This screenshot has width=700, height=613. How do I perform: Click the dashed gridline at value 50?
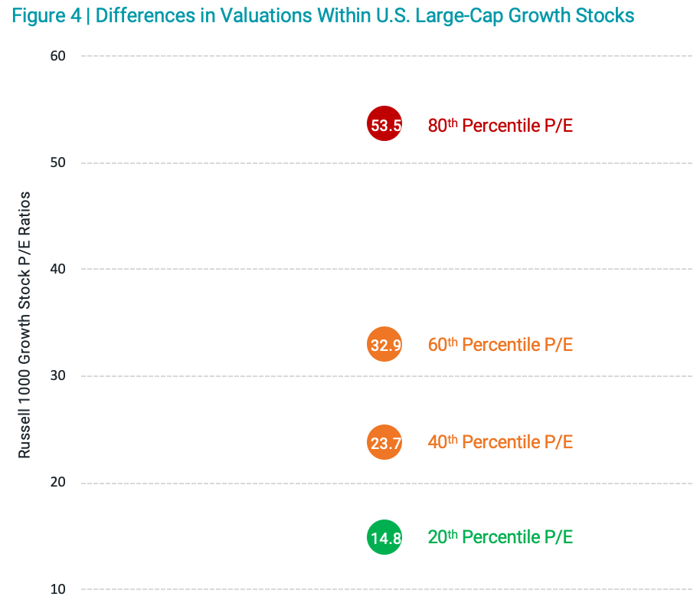pyautogui.click(x=230, y=162)
